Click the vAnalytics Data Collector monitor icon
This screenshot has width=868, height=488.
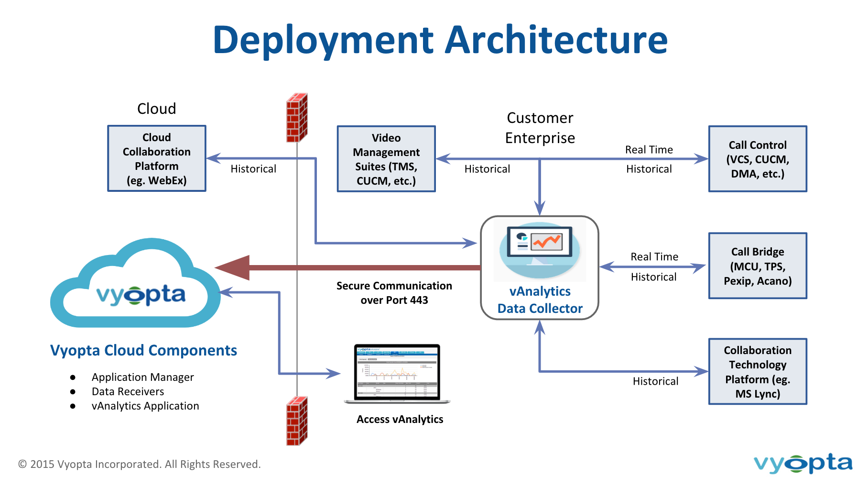540,250
